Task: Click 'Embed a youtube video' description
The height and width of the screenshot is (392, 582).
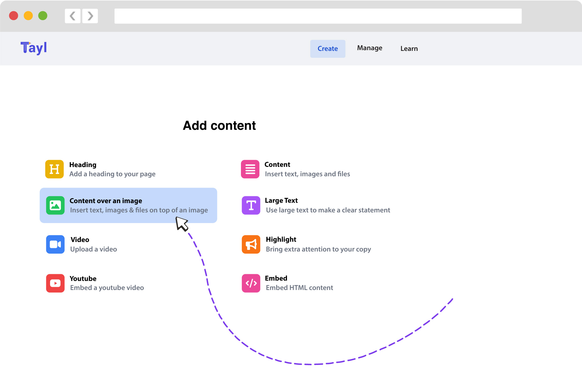Action: (107, 288)
